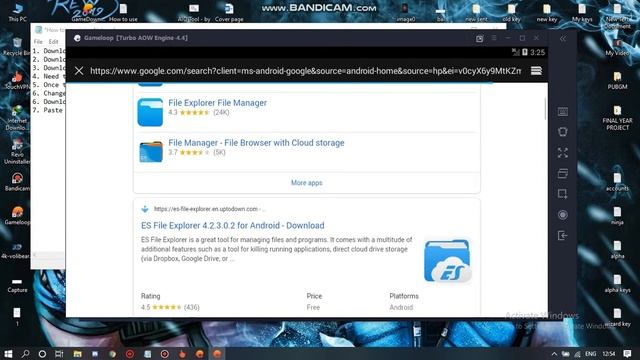The height and width of the screenshot is (360, 640).
Task: Select the Gameloop desktop shortcut
Action: point(17,216)
